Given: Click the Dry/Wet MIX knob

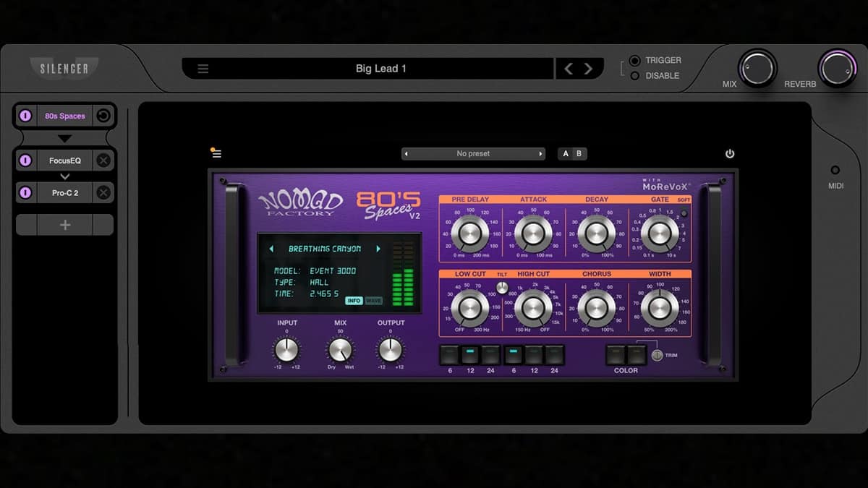Looking at the screenshot, I should click(340, 350).
